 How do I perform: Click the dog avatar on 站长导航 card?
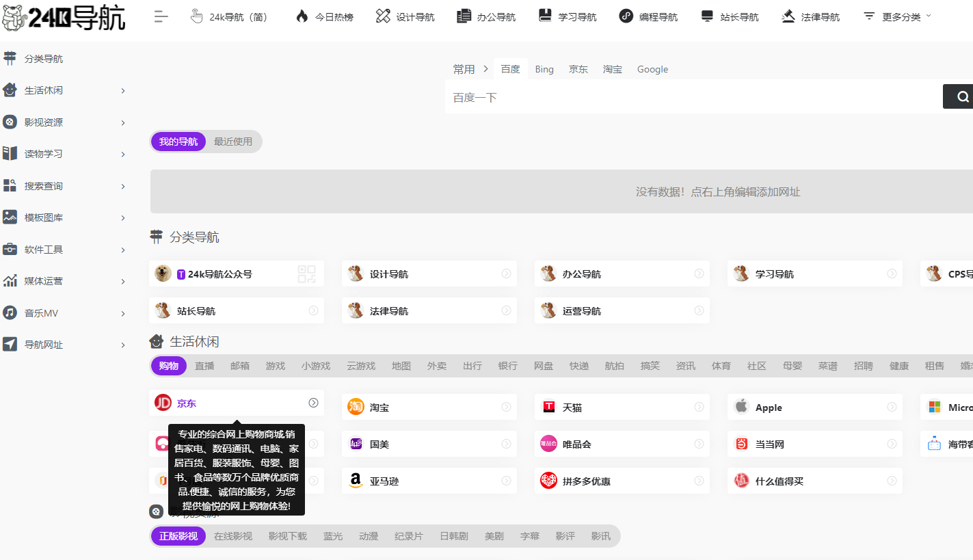[163, 310]
